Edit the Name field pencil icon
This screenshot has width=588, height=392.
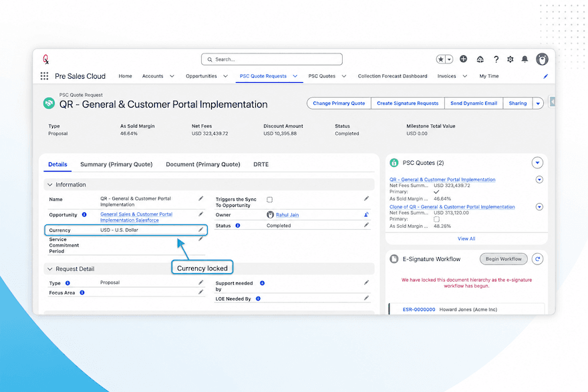201,198
